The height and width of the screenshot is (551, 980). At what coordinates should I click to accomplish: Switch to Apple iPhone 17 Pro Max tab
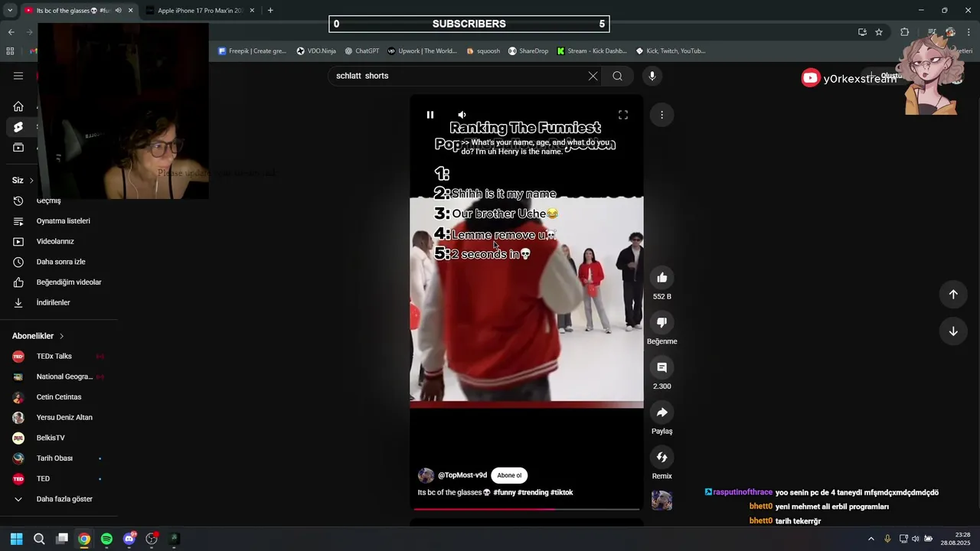[x=200, y=11]
